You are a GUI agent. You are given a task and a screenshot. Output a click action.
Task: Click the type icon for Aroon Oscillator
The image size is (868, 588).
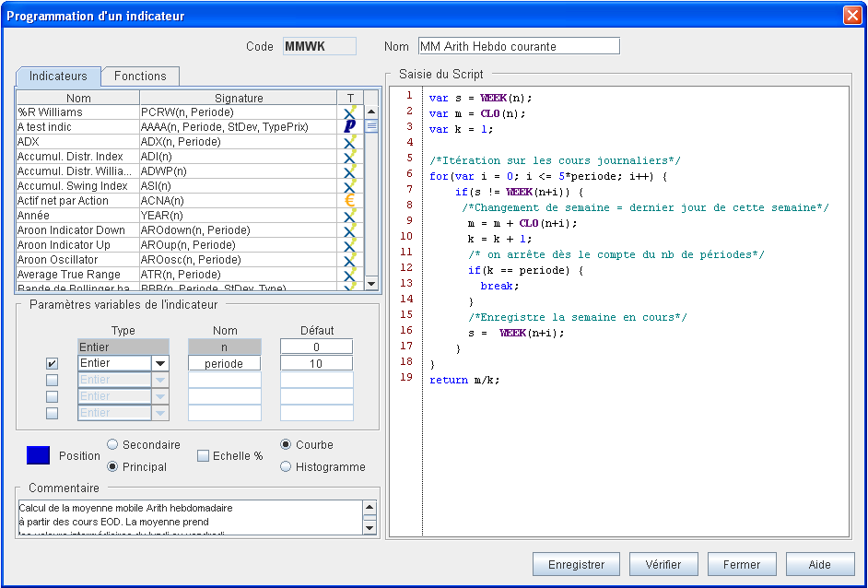point(349,260)
